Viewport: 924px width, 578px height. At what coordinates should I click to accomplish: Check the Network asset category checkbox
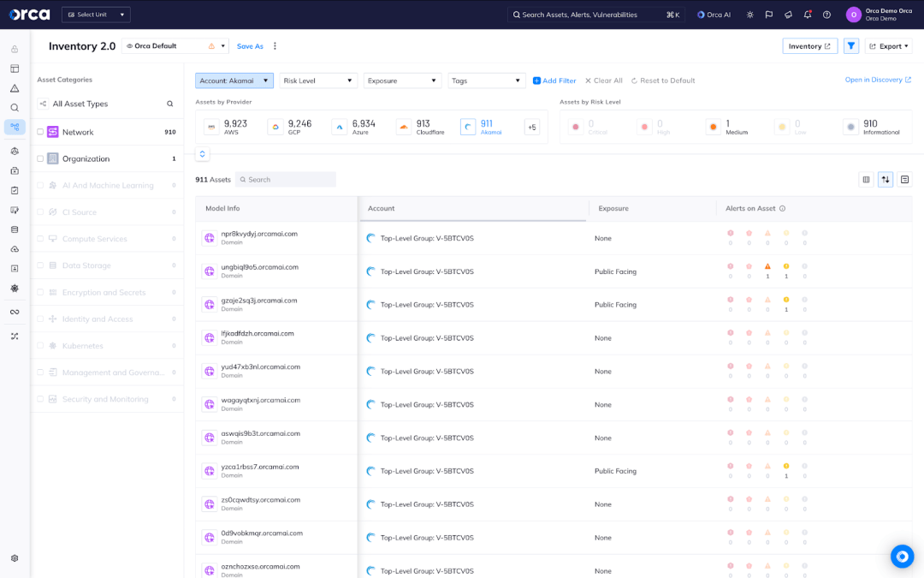tap(40, 131)
